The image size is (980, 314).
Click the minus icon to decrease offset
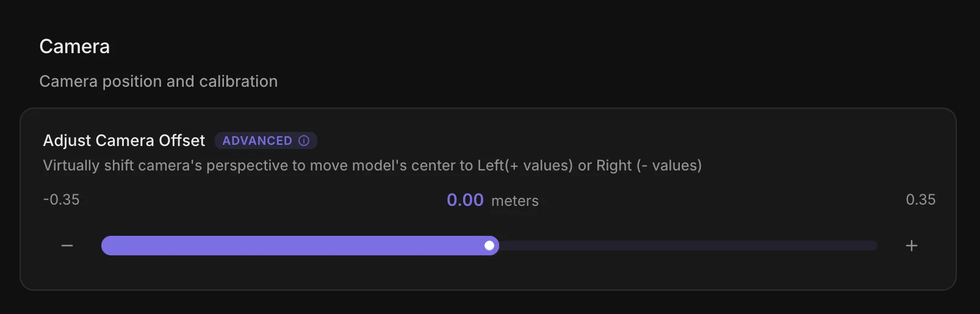coord(67,246)
